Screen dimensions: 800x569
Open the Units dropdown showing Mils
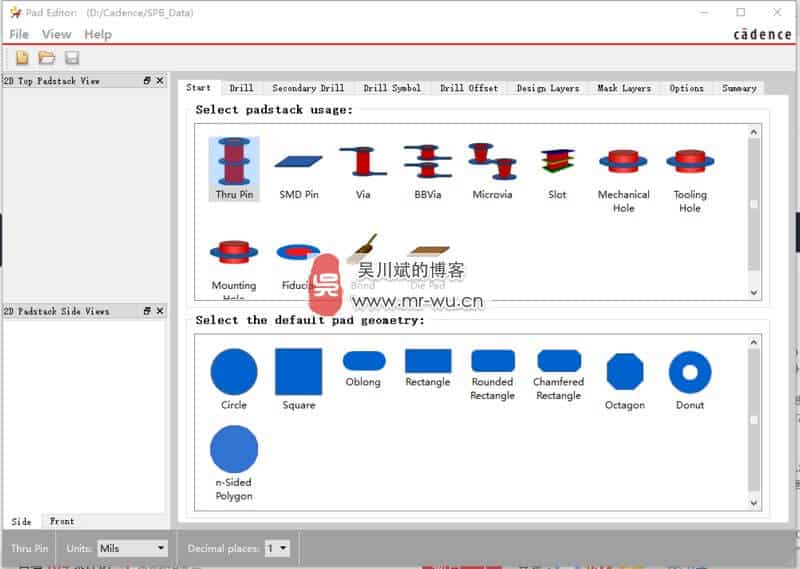[132, 548]
